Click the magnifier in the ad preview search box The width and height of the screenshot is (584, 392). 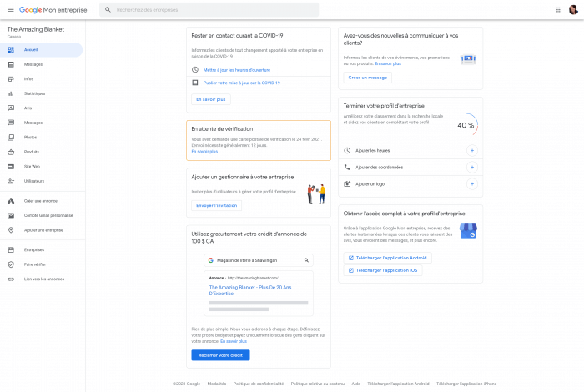306,260
